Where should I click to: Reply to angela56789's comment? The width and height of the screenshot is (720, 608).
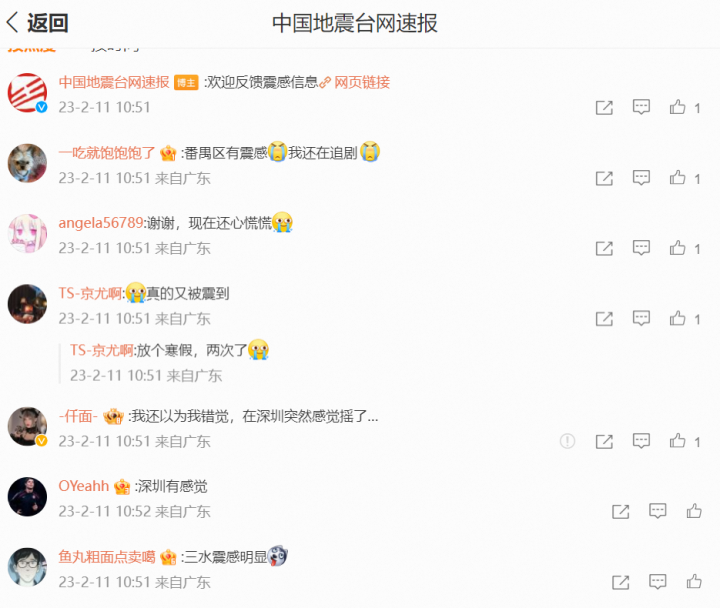tap(641, 248)
